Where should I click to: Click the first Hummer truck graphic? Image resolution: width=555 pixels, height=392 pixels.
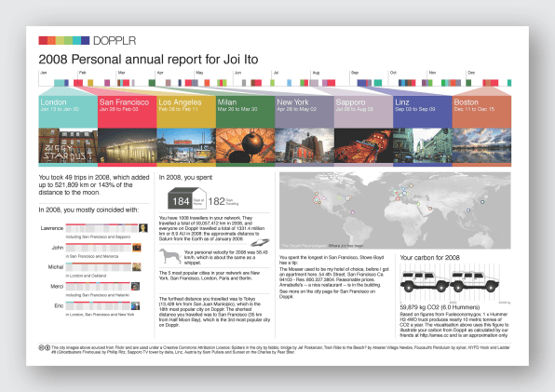[x=425, y=281]
